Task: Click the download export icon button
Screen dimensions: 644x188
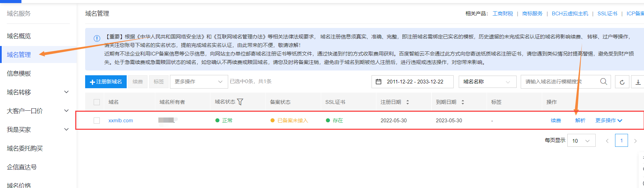Action: 638,82
